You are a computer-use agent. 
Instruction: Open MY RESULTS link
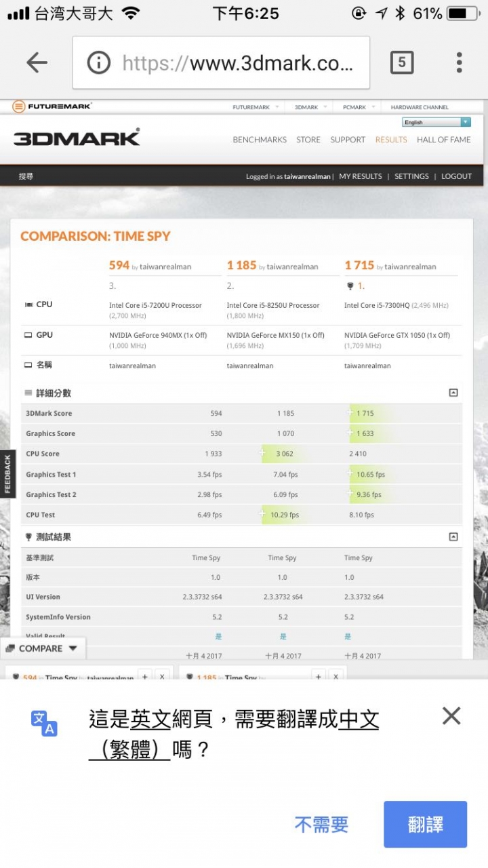coord(361,176)
